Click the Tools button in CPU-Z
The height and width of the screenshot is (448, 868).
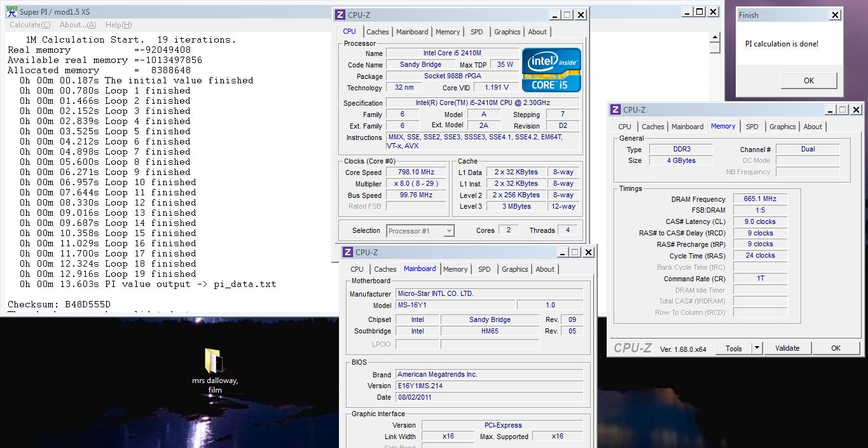(x=734, y=348)
